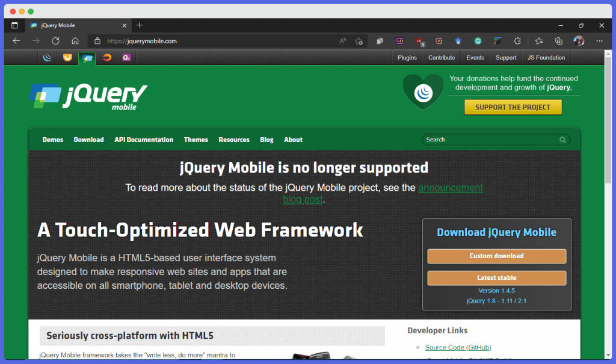Close the jQuery Mobile browser tab
This screenshot has height=364, width=616.
click(124, 25)
